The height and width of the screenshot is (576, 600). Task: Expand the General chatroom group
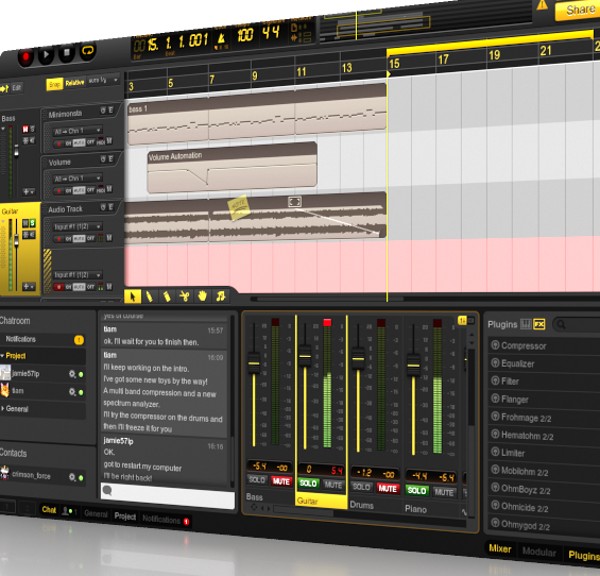point(5,409)
